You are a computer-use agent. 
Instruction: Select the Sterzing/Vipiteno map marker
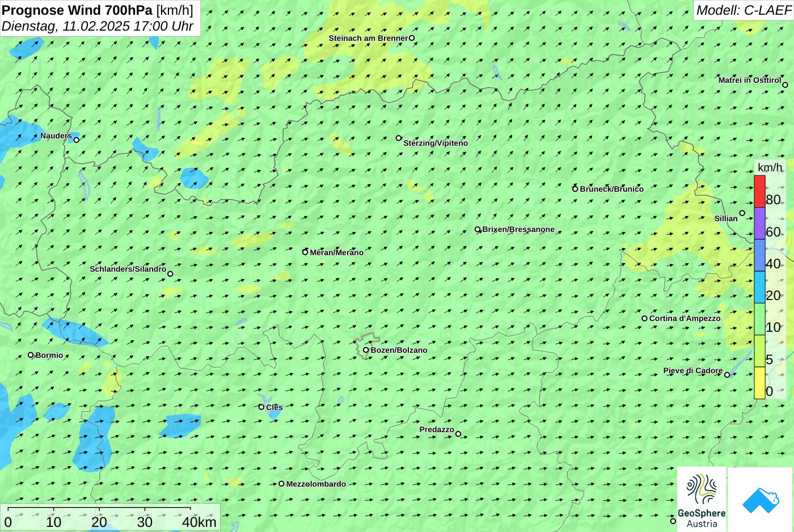click(x=399, y=138)
